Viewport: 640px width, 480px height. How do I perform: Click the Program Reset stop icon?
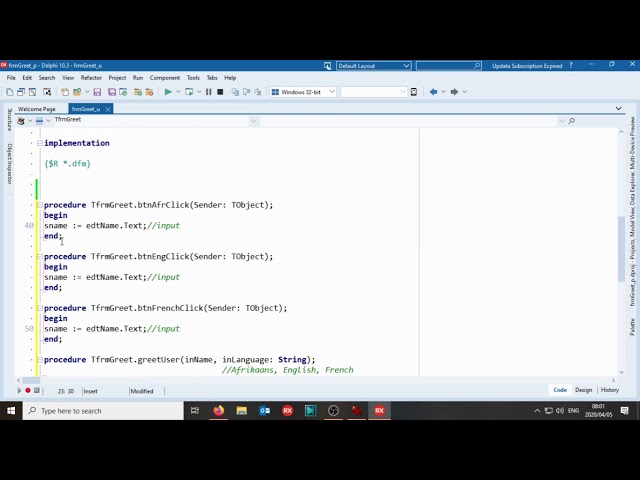coord(220,92)
